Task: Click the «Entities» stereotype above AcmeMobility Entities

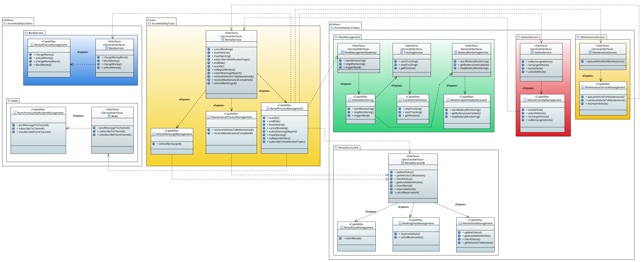Action: 335,24
